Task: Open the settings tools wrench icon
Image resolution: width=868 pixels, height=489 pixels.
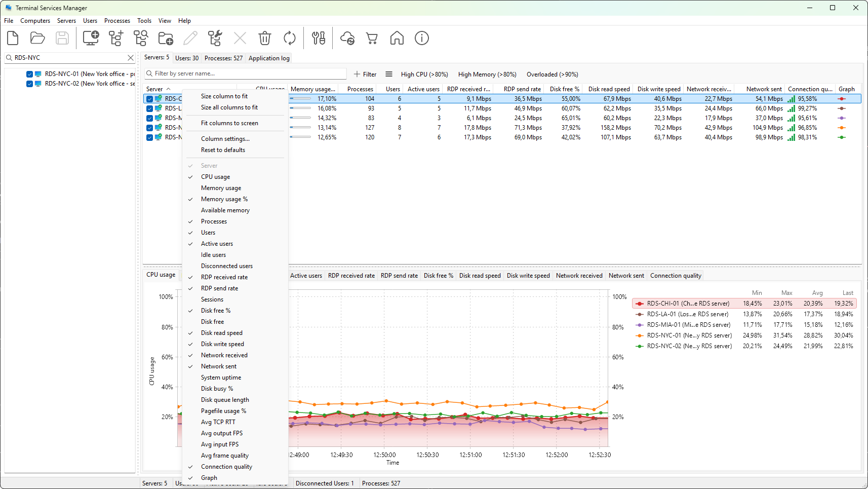Action: pyautogui.click(x=319, y=38)
